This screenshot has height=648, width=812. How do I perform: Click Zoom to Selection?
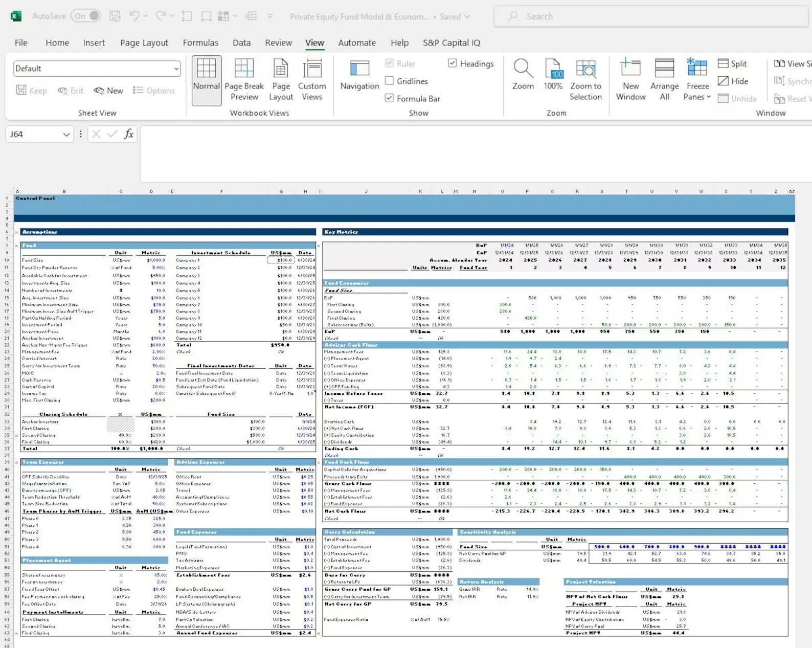click(x=586, y=80)
